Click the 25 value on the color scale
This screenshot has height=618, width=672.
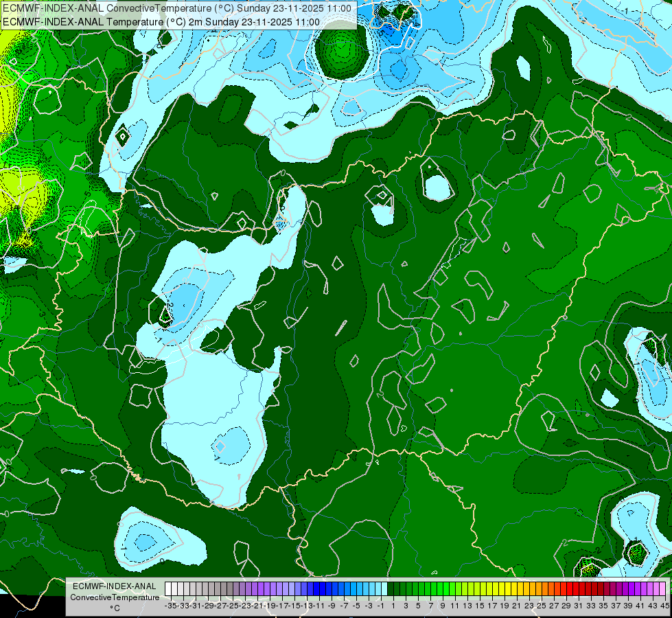[542, 606]
